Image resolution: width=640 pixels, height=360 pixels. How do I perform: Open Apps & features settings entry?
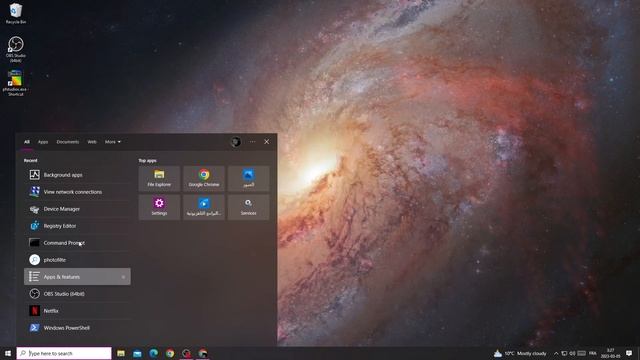77,277
